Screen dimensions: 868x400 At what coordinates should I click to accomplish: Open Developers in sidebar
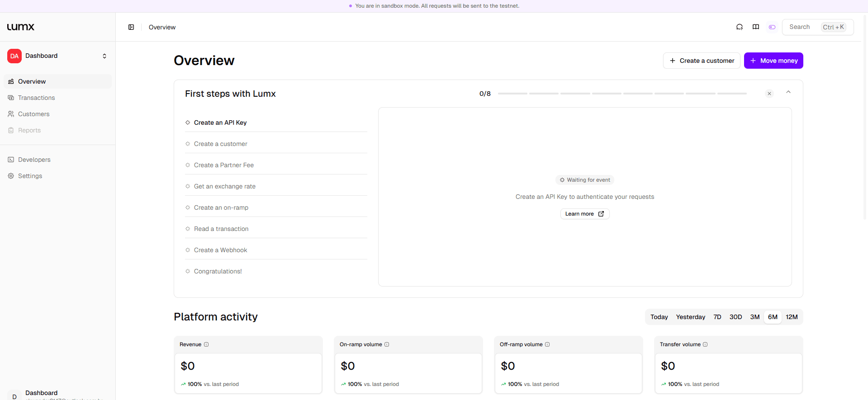58,160
